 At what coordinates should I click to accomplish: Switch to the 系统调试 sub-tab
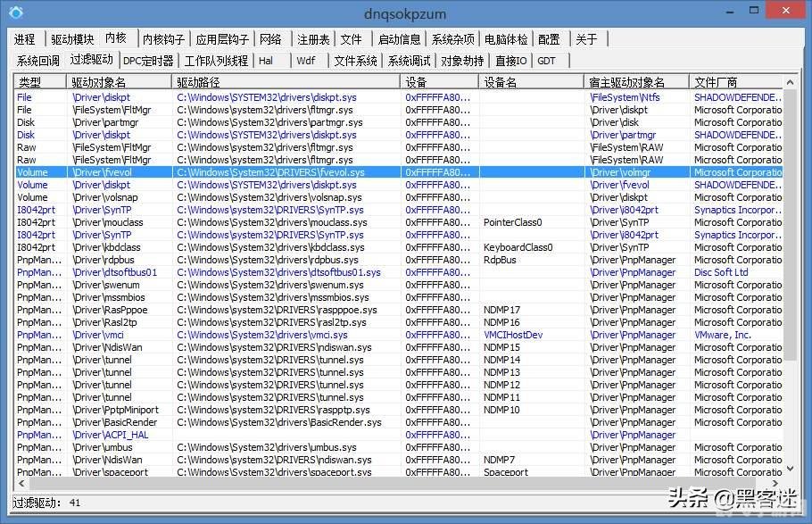[409, 61]
